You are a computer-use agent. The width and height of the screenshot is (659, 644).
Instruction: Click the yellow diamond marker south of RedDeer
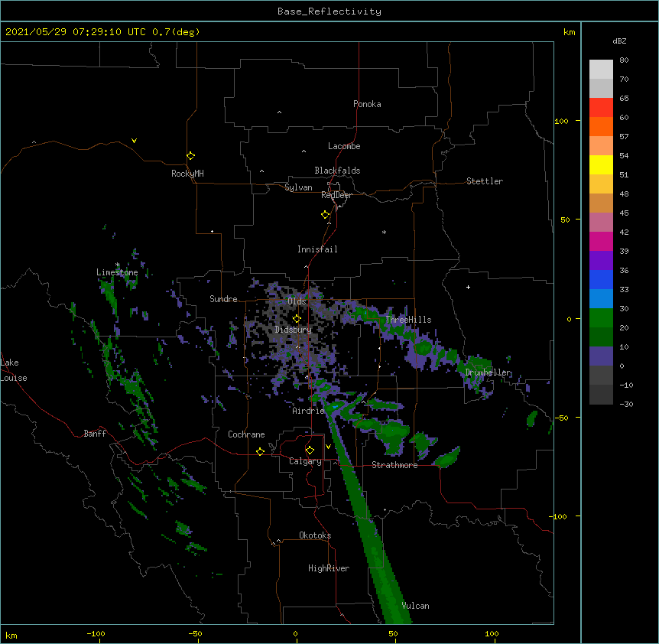click(x=326, y=215)
